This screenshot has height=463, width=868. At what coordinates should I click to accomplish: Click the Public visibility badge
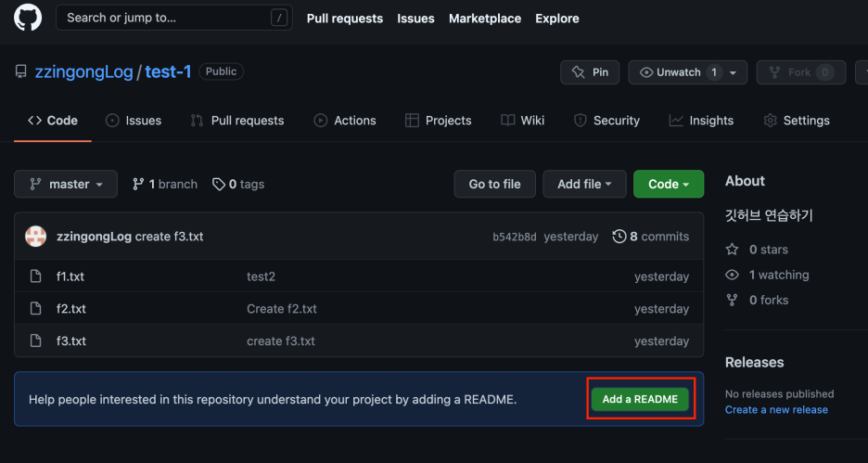tap(222, 71)
